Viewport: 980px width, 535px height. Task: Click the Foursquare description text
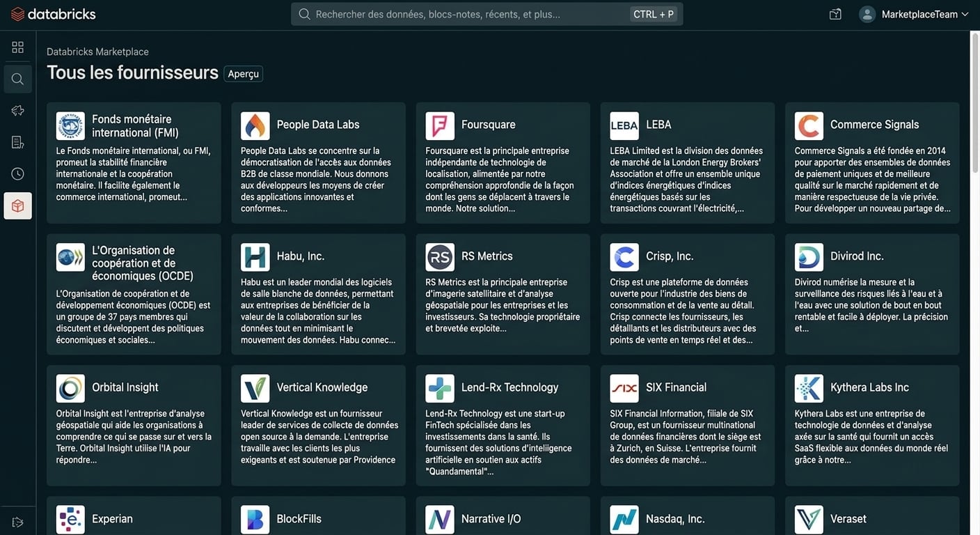pos(500,180)
